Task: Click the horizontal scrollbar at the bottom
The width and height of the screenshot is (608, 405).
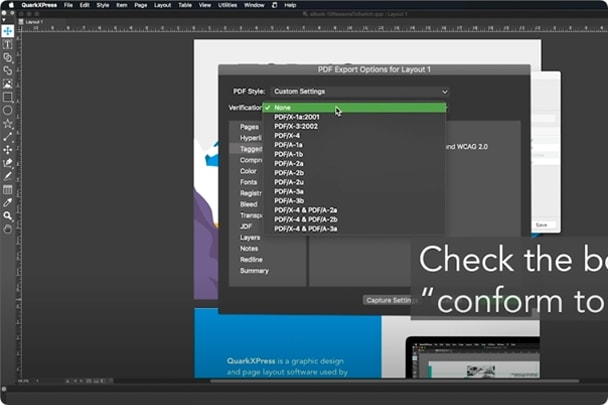Action: pos(394,381)
